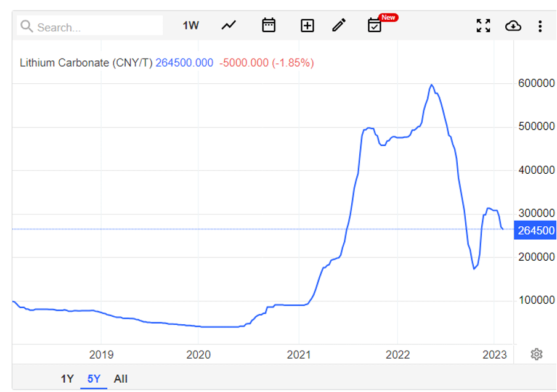557x392 pixels.
Task: Click the 2020 time axis label
Action: tap(198, 354)
